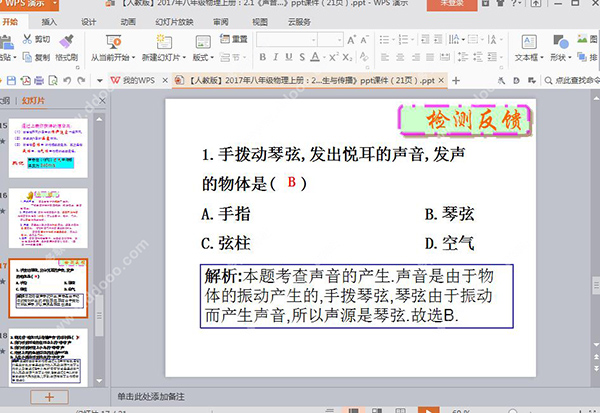Start slideshow from current slide (从当前开始)
The height and width of the screenshot is (413, 600).
pyautogui.click(x=113, y=42)
